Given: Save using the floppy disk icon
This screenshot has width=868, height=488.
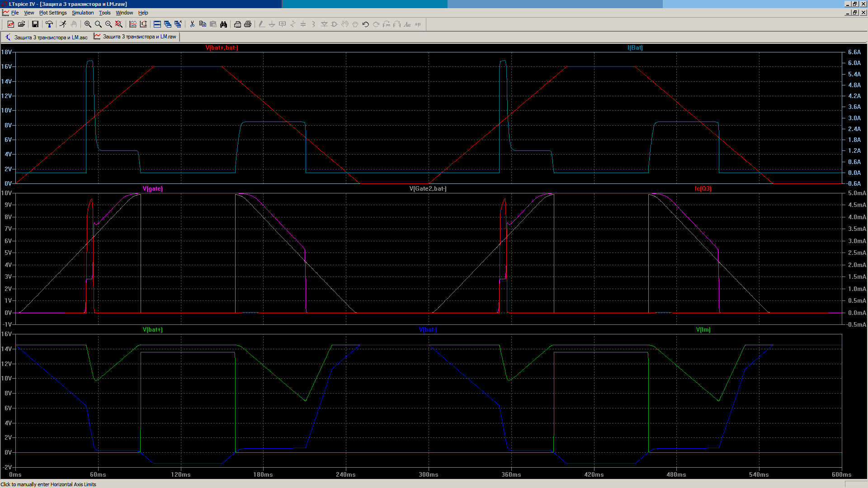Looking at the screenshot, I should coord(35,24).
